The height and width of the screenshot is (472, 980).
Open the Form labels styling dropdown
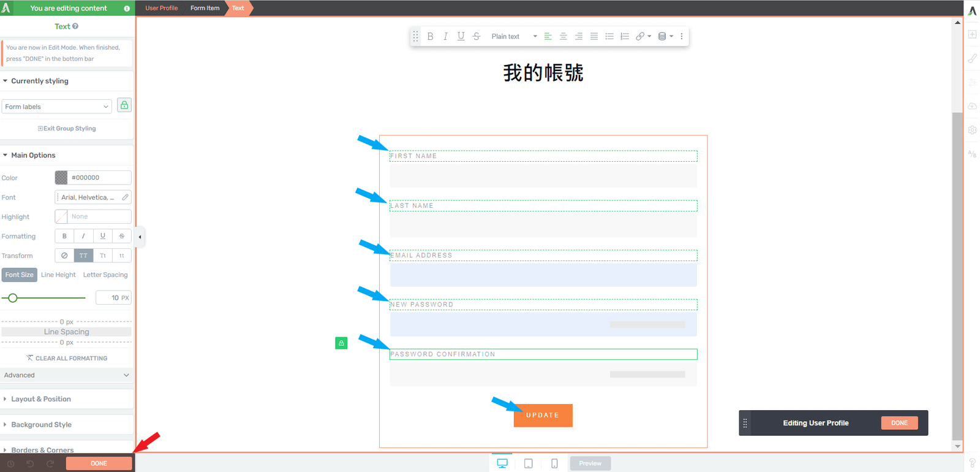[57, 107]
